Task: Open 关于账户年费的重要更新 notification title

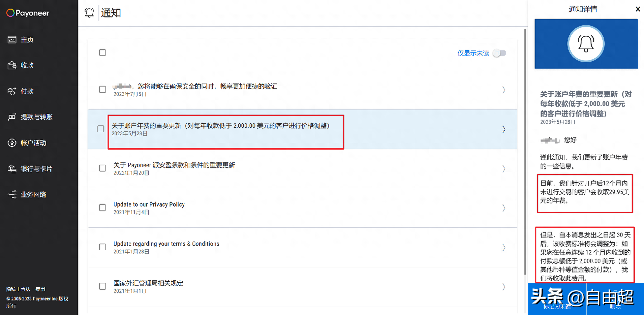Action: pyautogui.click(x=220, y=126)
